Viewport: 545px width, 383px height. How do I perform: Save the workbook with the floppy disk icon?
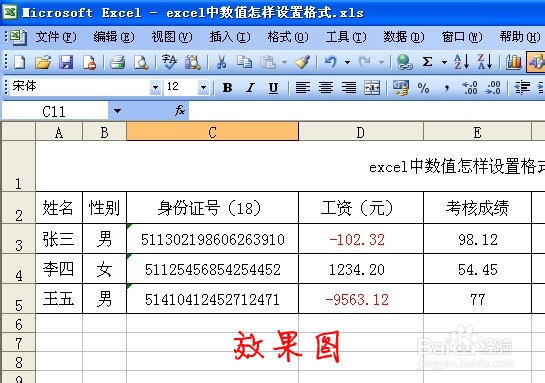[66, 63]
